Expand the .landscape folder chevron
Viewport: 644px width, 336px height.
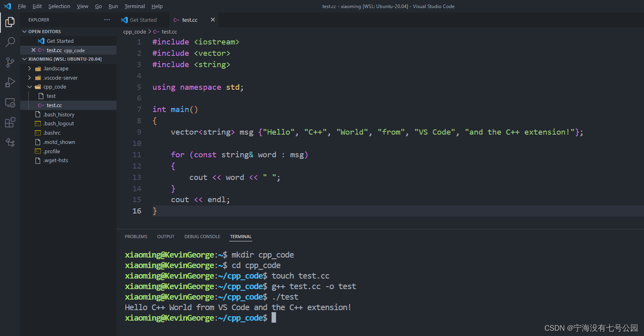pos(30,69)
